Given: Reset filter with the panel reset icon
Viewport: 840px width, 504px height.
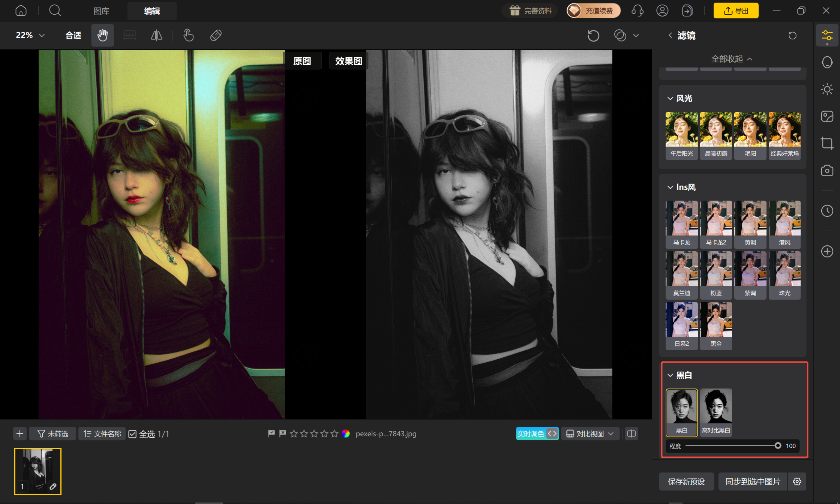Looking at the screenshot, I should 792,36.
